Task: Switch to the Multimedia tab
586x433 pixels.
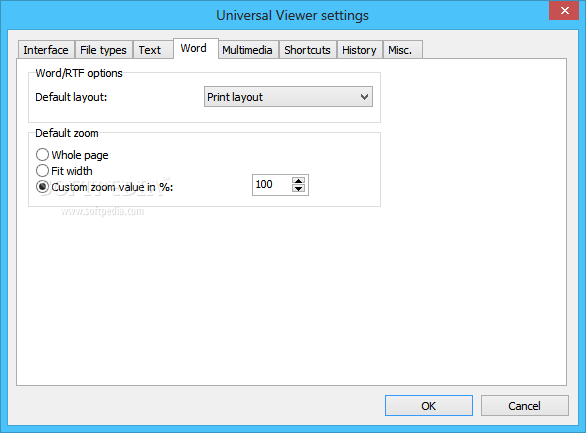Action: 247,50
